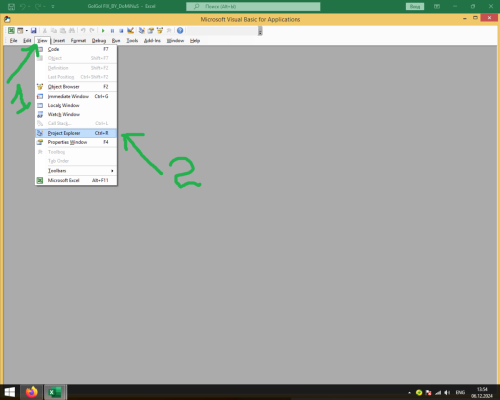Open Firefox from the taskbar
Screen dimensions: 500x400
pos(32,392)
